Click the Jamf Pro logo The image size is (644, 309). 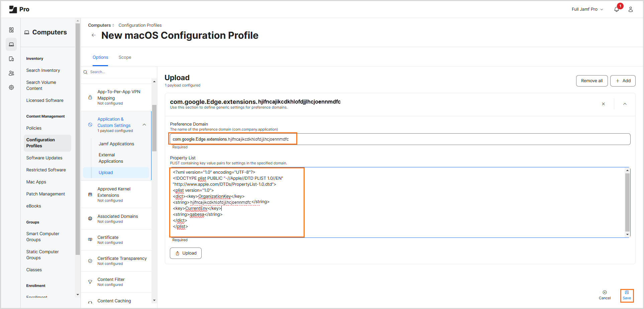pyautogui.click(x=19, y=9)
